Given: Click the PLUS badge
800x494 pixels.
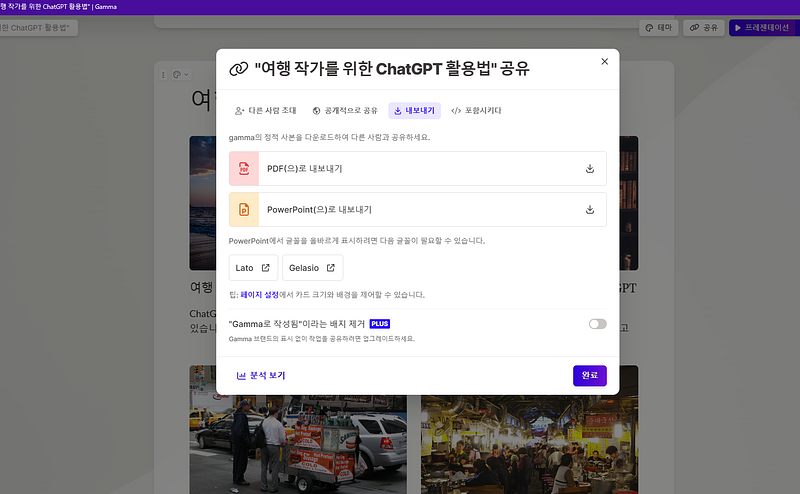Looking at the screenshot, I should click(x=380, y=324).
